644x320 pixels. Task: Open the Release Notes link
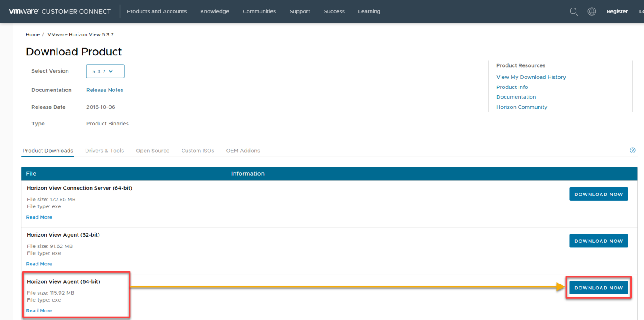coord(104,90)
